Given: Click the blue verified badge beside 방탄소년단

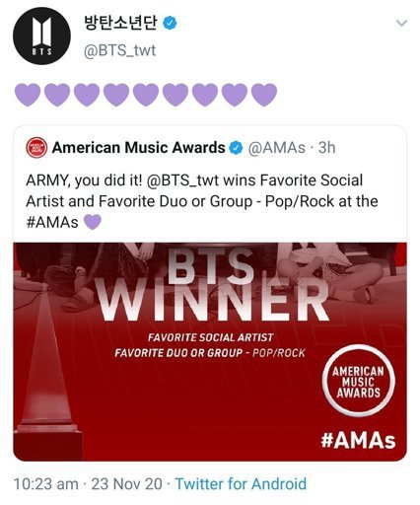Looking at the screenshot, I should click(170, 24).
